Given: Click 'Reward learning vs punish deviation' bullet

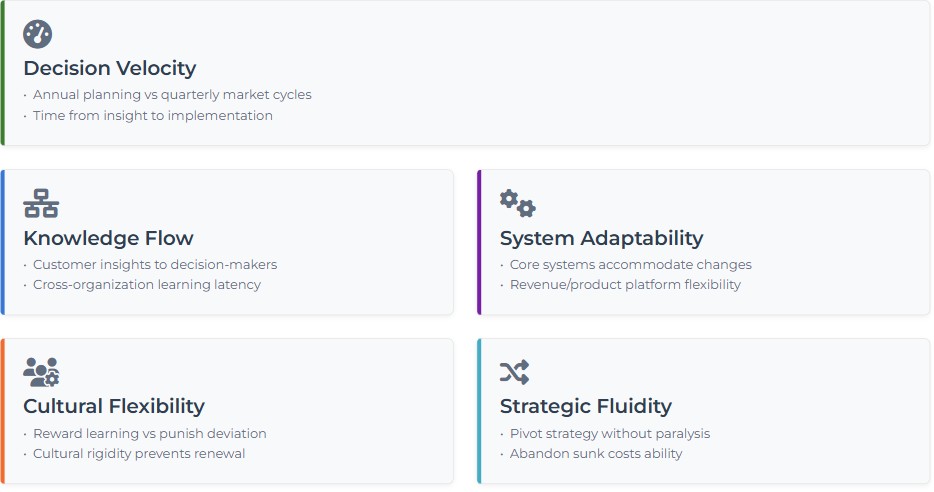Looking at the screenshot, I should pyautogui.click(x=149, y=434).
